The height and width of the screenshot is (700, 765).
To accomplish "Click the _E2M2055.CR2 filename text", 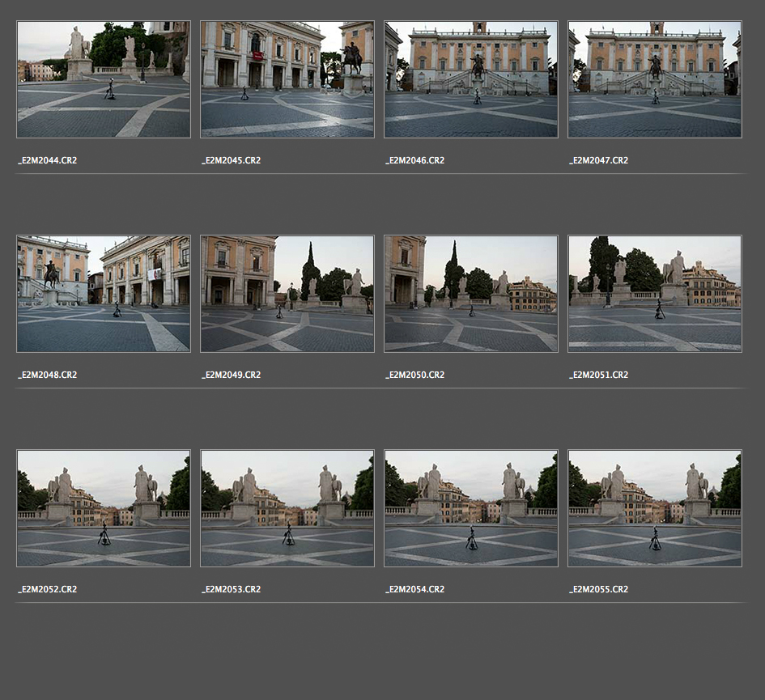I will pos(598,590).
